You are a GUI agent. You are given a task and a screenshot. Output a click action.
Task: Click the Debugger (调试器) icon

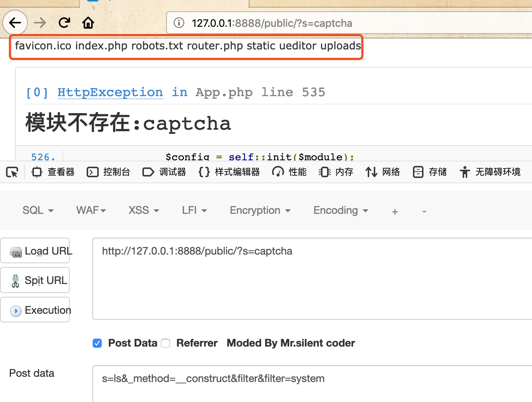[148, 172]
